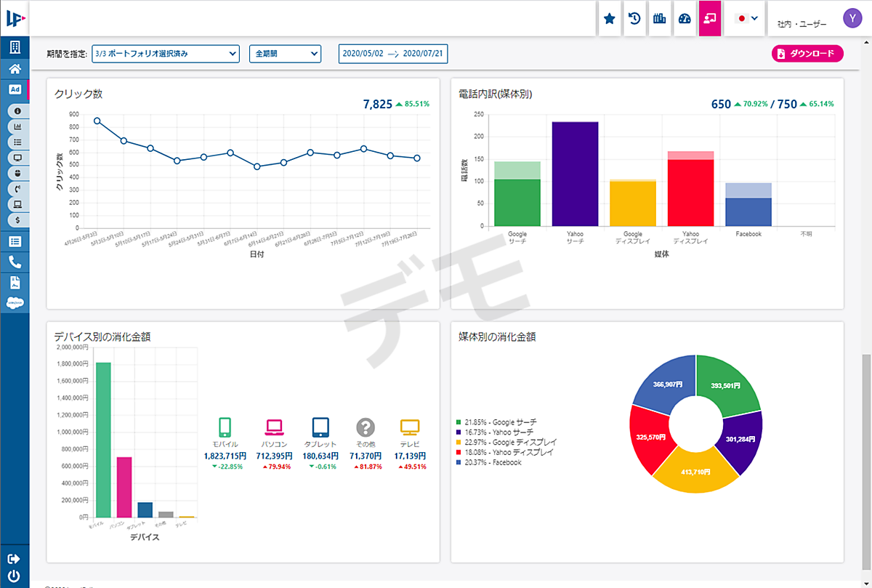The image size is (872, 588).
Task: Open the history clock icon in header
Action: 634,19
